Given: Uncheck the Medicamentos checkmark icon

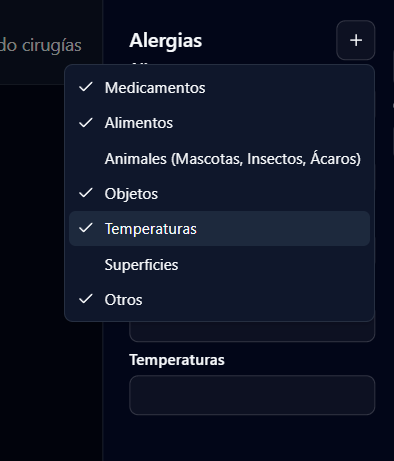Looking at the screenshot, I should (x=86, y=87).
